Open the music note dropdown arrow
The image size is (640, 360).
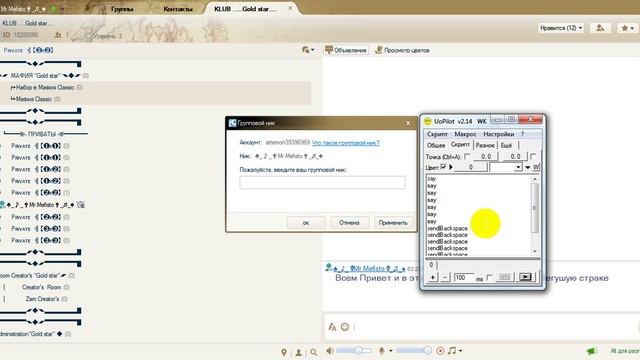point(460,351)
